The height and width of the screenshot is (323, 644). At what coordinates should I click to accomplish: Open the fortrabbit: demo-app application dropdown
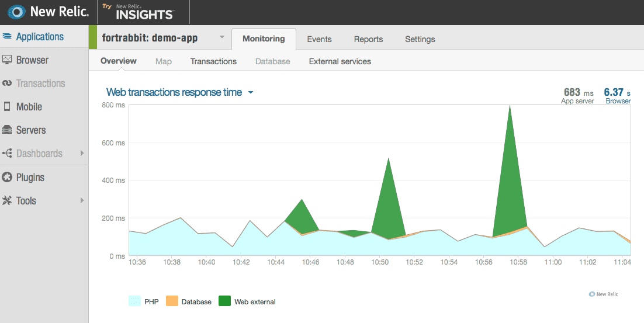pyautogui.click(x=222, y=38)
